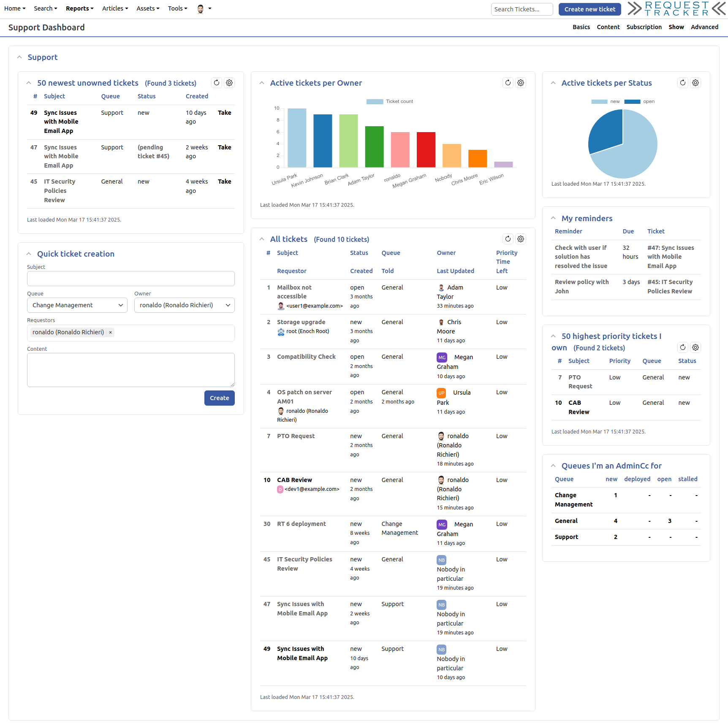
Task: Remove ronaldo from the Requestors field
Action: click(x=111, y=333)
